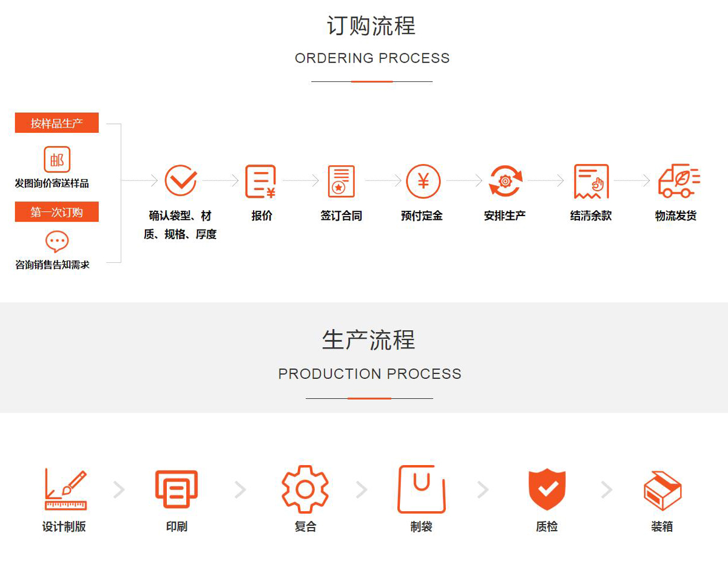This screenshot has width=728, height=561.
Task: Click the 按样品生产 orange button
Action: click(57, 123)
